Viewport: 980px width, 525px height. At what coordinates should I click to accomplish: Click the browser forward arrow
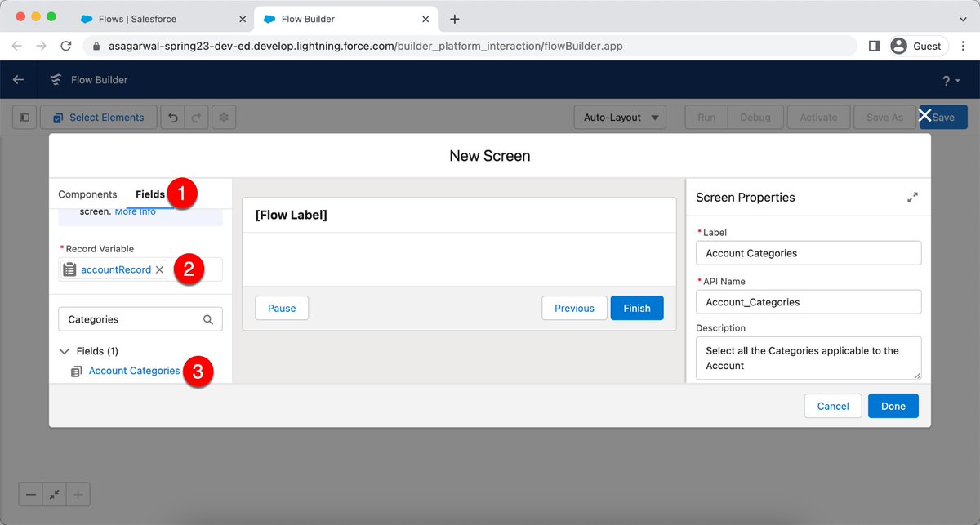(x=42, y=47)
